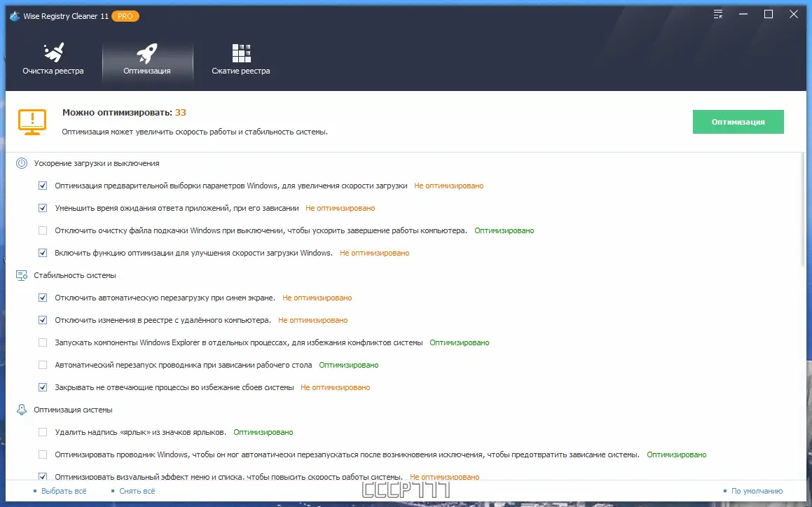
Task: Click the Можно оптимизировать heading text
Action: pos(117,112)
